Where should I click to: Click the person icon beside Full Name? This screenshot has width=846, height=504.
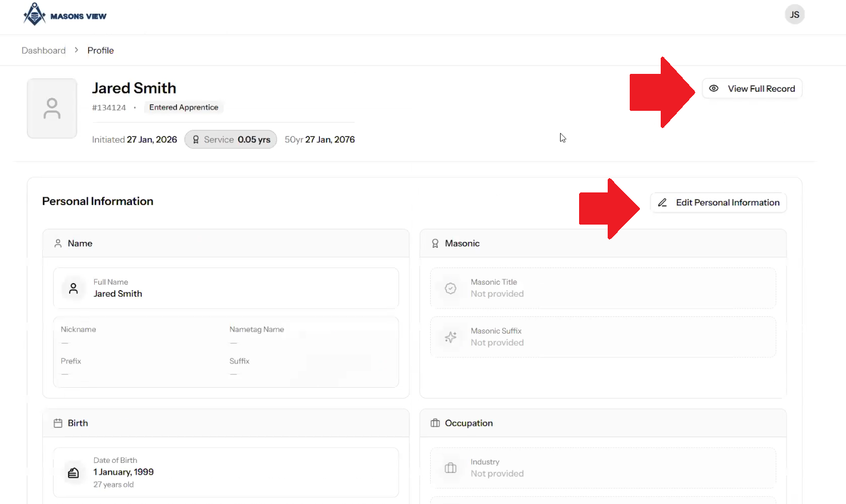pyautogui.click(x=73, y=288)
